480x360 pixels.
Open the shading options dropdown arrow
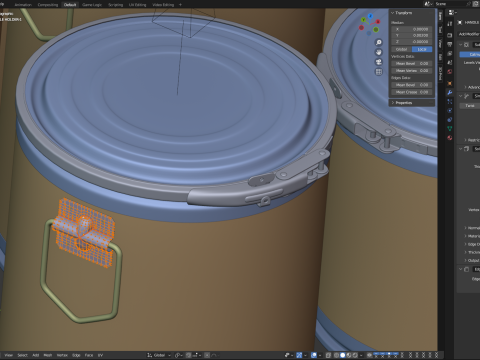coord(361,355)
